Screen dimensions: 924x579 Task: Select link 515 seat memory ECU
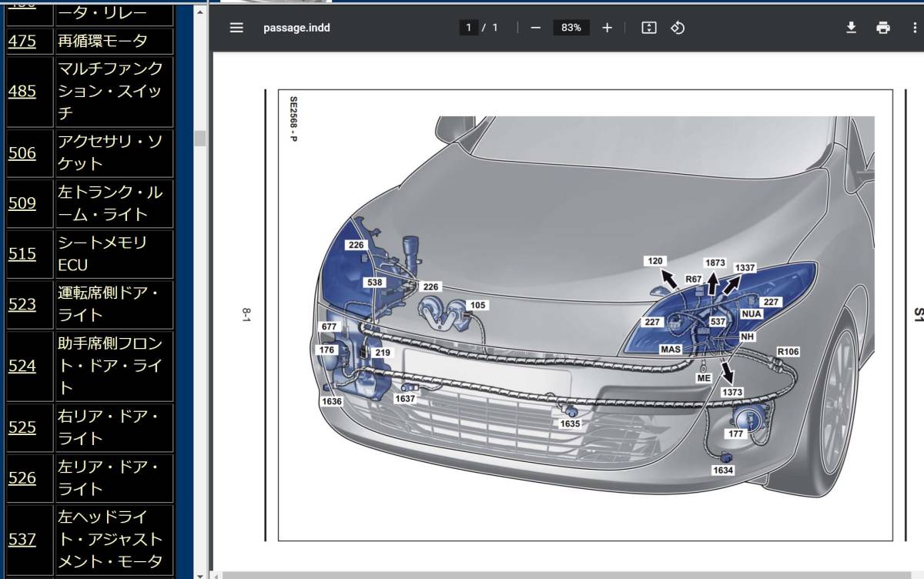tap(22, 253)
